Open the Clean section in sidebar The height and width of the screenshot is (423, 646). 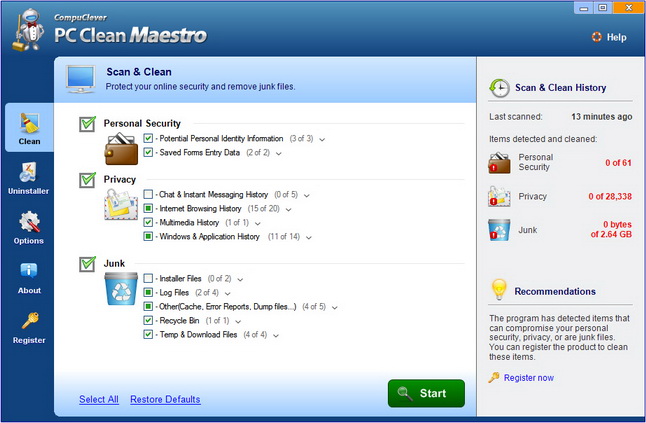pos(29,128)
